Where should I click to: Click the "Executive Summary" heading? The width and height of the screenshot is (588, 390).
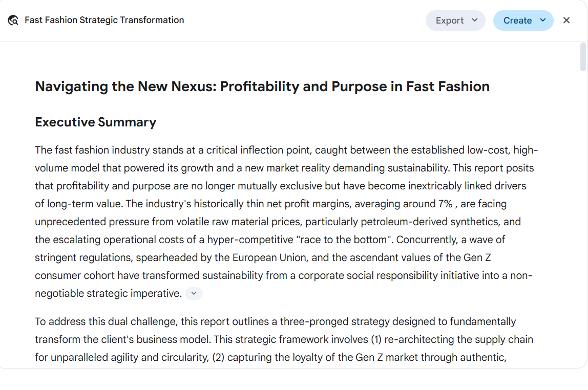96,122
